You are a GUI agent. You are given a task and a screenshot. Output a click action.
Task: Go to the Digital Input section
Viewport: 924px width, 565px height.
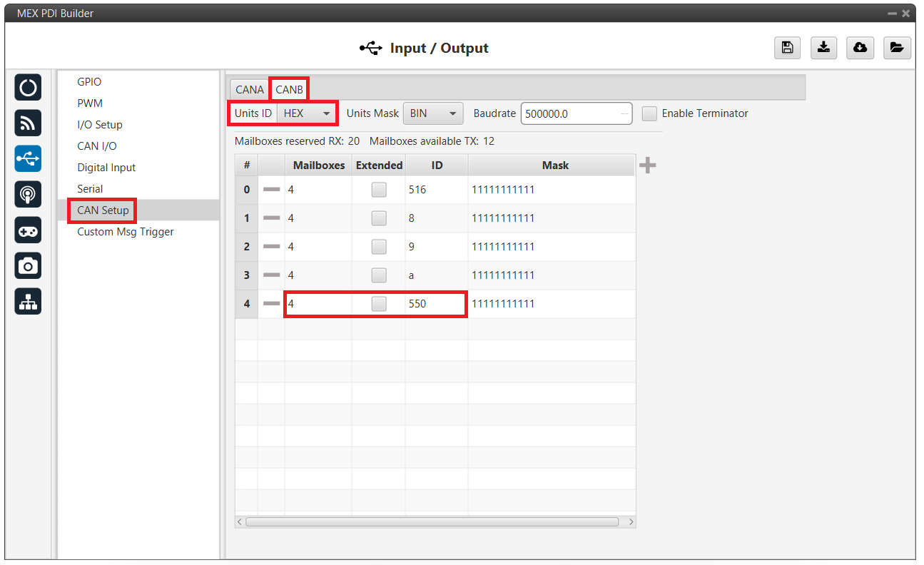coord(106,168)
